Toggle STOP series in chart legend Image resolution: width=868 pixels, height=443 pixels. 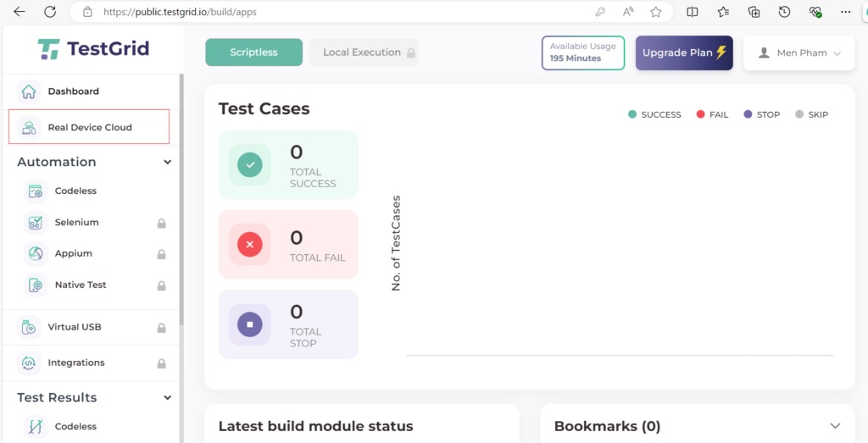point(761,114)
